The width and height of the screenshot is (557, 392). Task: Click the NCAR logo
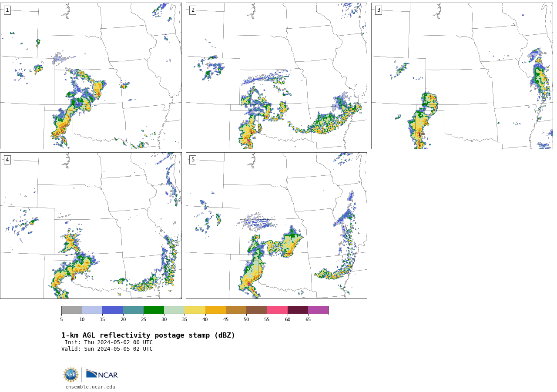(x=102, y=374)
